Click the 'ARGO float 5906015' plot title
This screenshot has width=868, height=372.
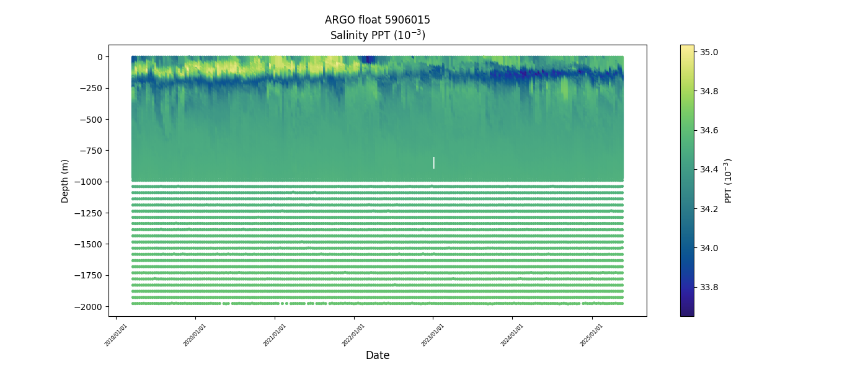click(377, 20)
